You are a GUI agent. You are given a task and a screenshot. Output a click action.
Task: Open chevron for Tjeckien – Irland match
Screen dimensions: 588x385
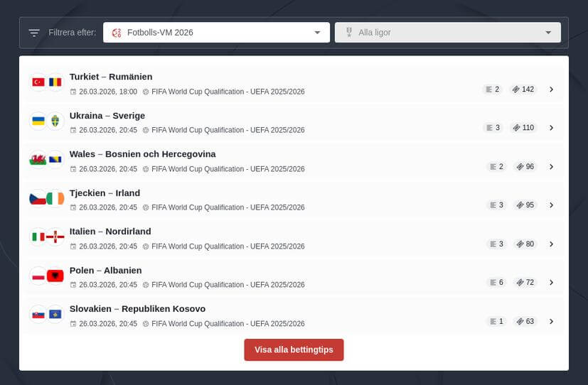point(551,205)
